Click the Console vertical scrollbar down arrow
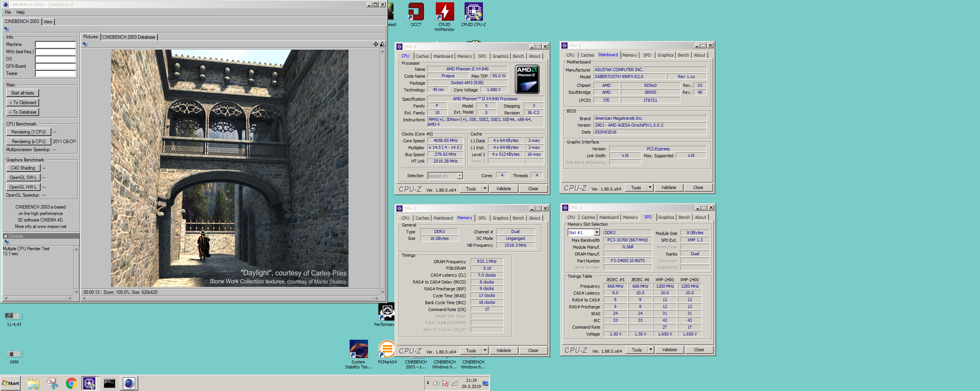The height and width of the screenshot is (391, 980). pyautogui.click(x=76, y=292)
